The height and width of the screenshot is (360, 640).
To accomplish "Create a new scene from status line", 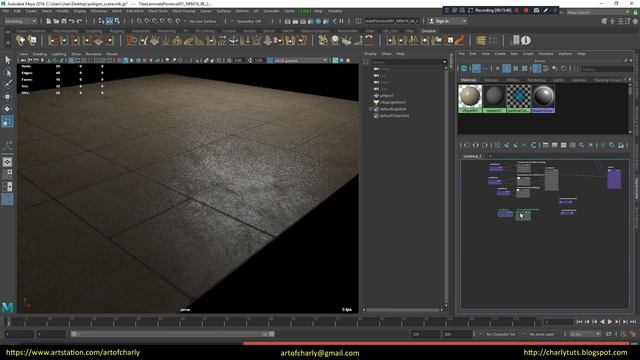I will pos(48,21).
